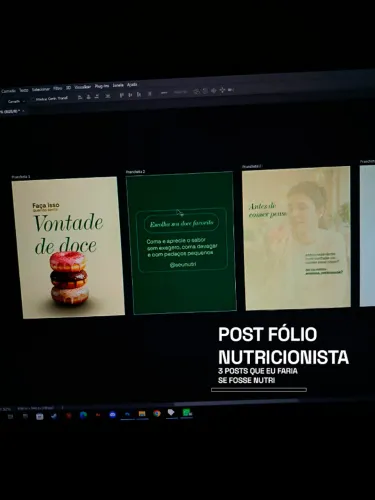
Task: Click the distribute vertically icon
Action: click(x=150, y=94)
